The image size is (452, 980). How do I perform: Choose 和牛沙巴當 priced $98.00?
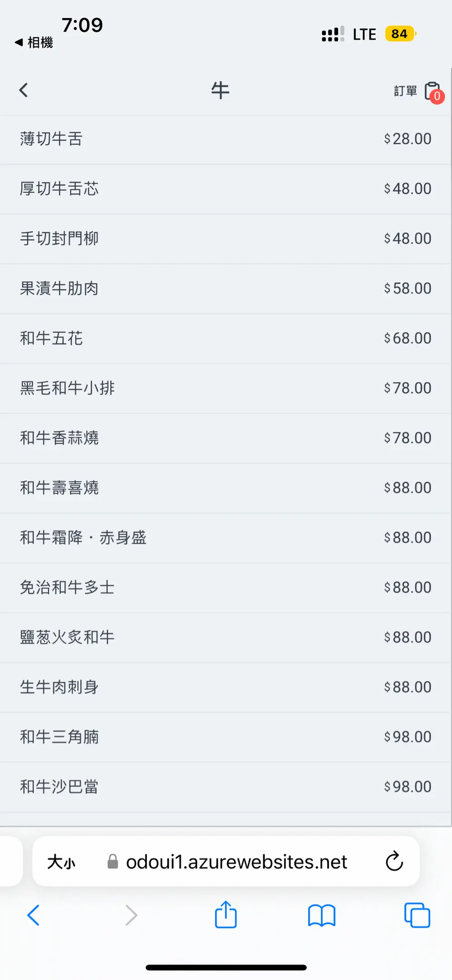tap(59, 787)
